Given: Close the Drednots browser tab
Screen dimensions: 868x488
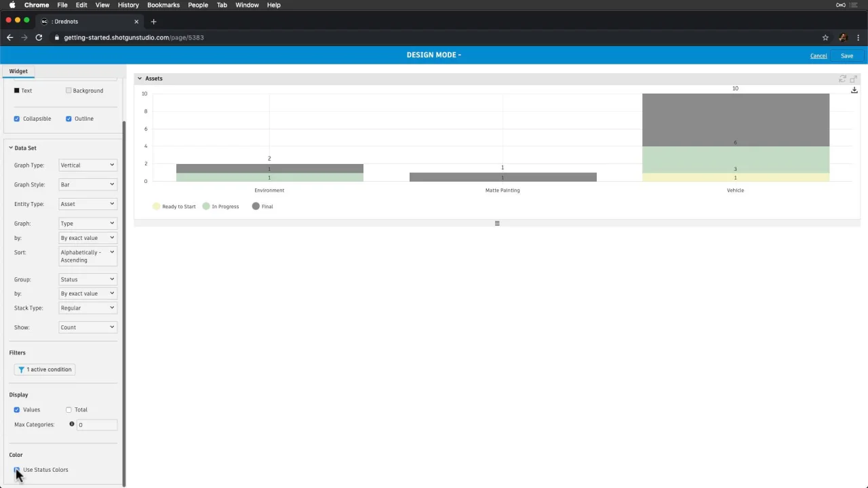Looking at the screenshot, I should (136, 21).
